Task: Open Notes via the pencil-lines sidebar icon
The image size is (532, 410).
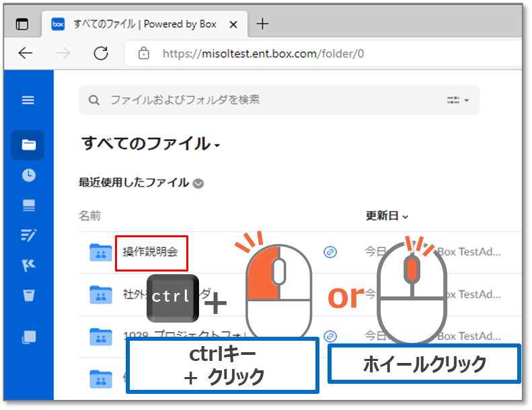Action: pos(28,235)
